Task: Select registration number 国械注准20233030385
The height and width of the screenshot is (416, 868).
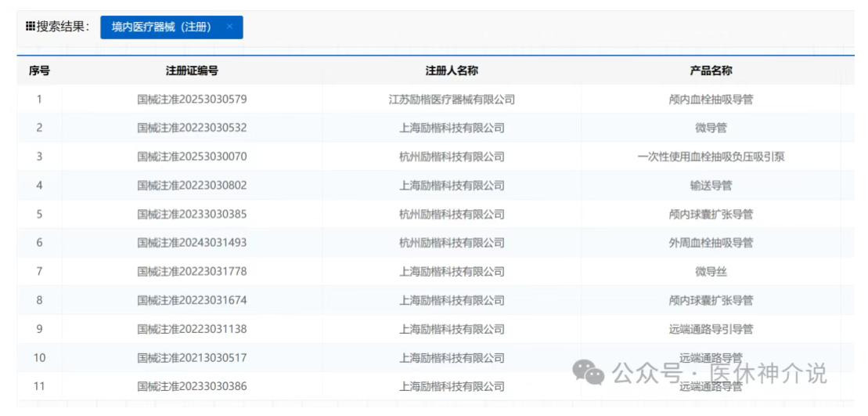Action: tap(192, 215)
